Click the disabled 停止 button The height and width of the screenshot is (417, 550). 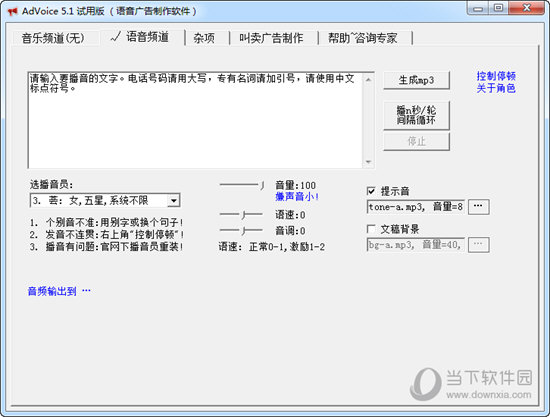[416, 141]
